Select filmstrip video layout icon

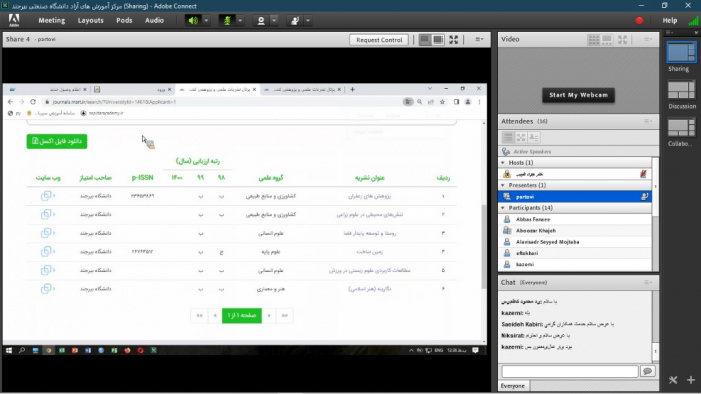click(x=607, y=39)
